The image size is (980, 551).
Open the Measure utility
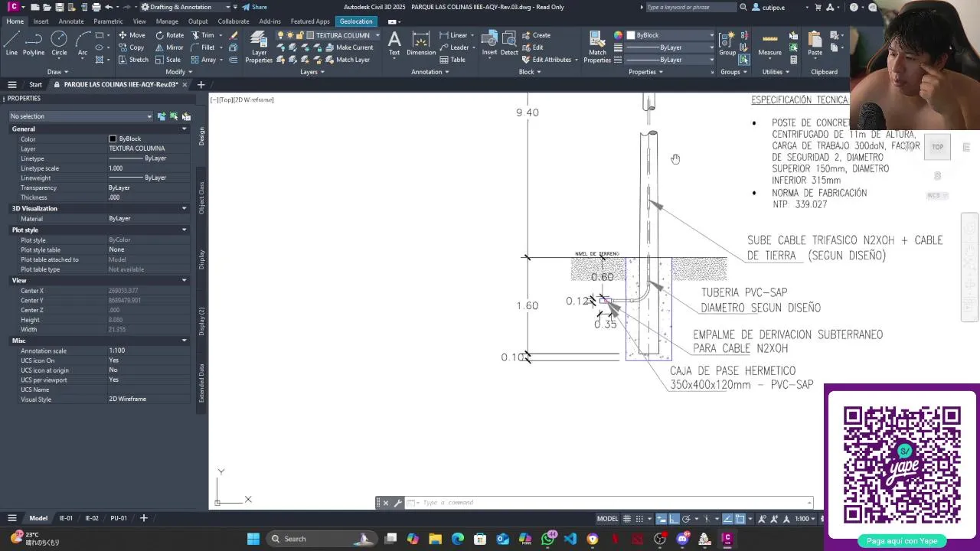pyautogui.click(x=769, y=44)
